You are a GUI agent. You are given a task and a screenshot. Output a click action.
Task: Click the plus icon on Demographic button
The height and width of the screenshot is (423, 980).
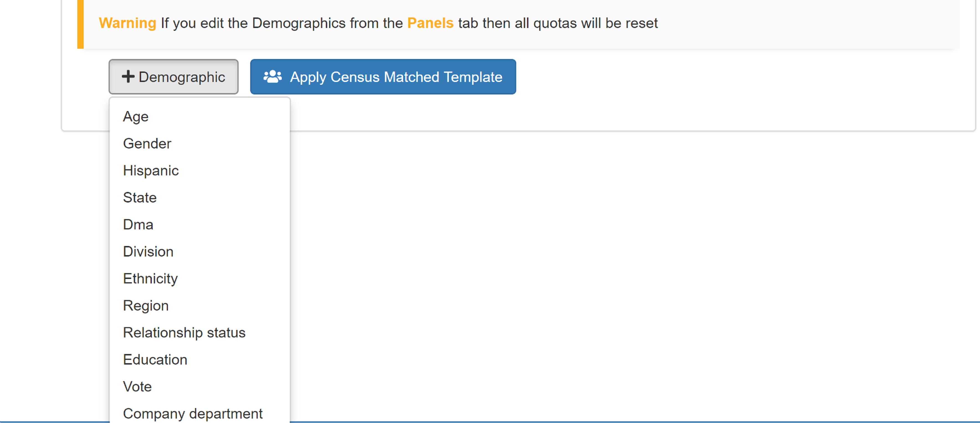tap(128, 76)
